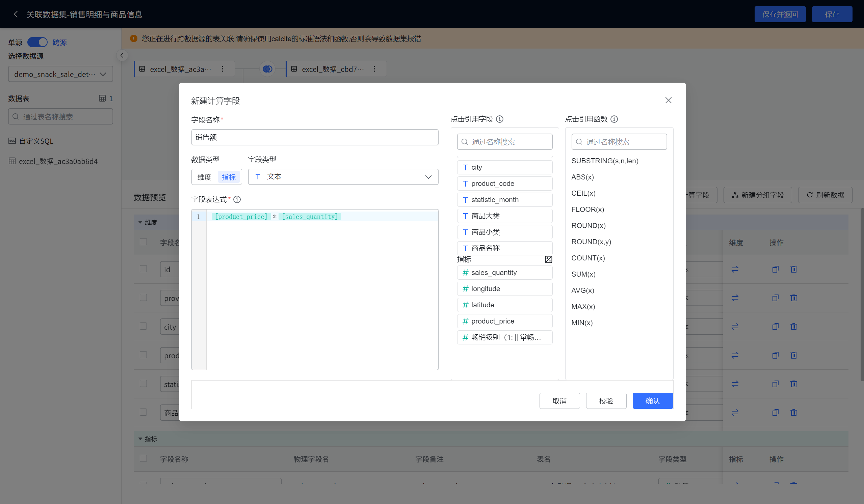Collapse the left sidebar panel
864x504 pixels.
click(x=122, y=56)
